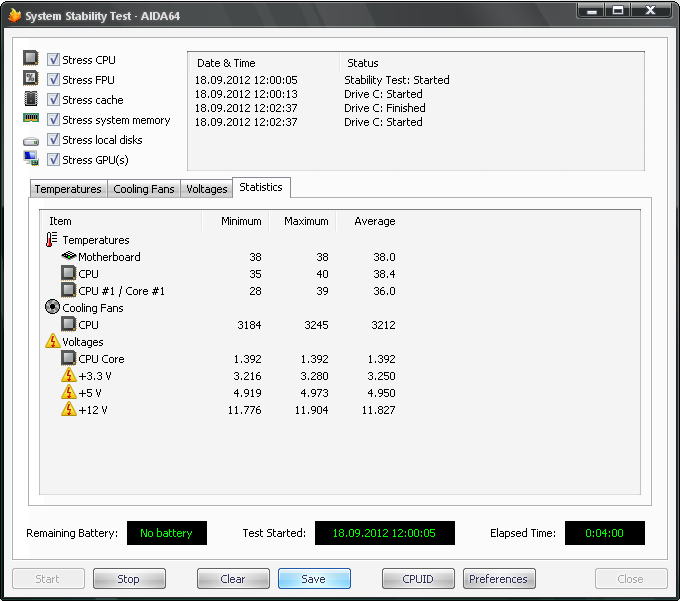
Task: Click the +12 V lightning icon
Action: (x=69, y=409)
